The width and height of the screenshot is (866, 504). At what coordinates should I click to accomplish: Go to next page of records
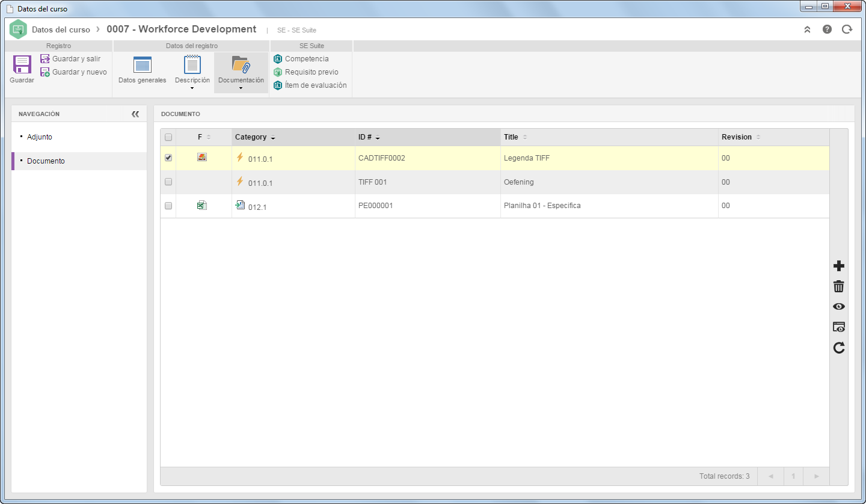pos(816,476)
